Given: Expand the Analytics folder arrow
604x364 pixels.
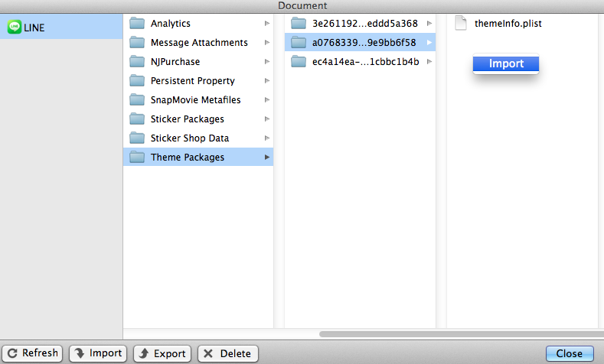Looking at the screenshot, I should click(x=267, y=24).
